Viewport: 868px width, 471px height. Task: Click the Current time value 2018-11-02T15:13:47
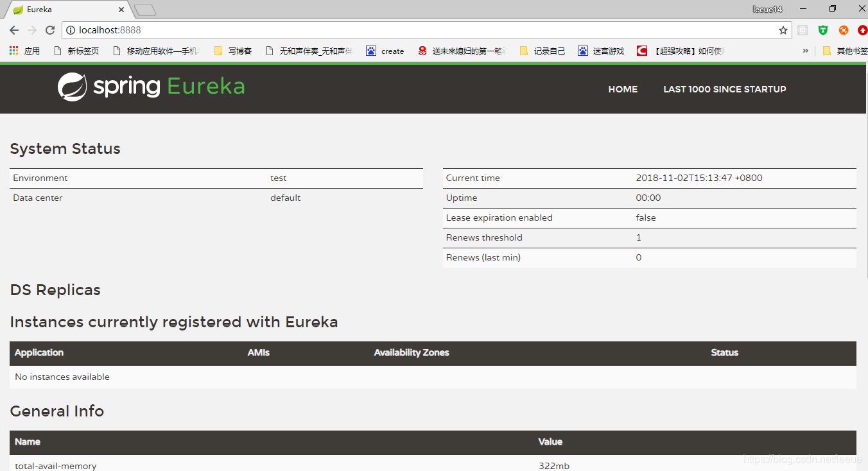pyautogui.click(x=699, y=178)
